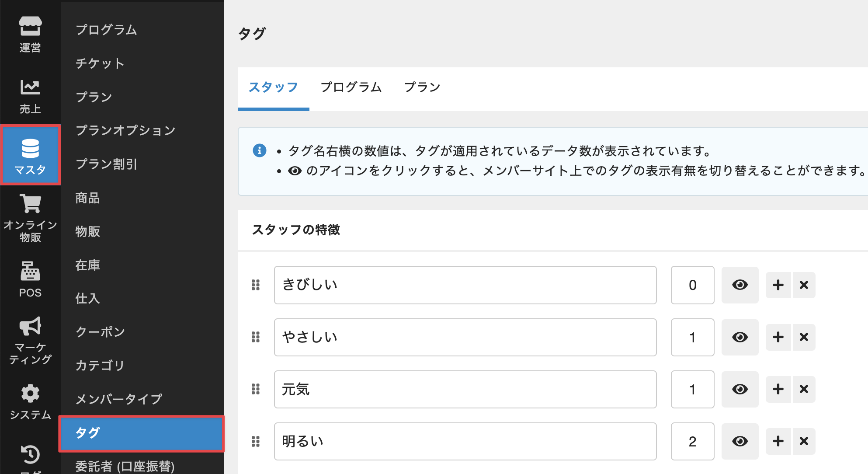The width and height of the screenshot is (868, 474).
Task: Open クーポン in the submenu
Action: [x=100, y=331]
